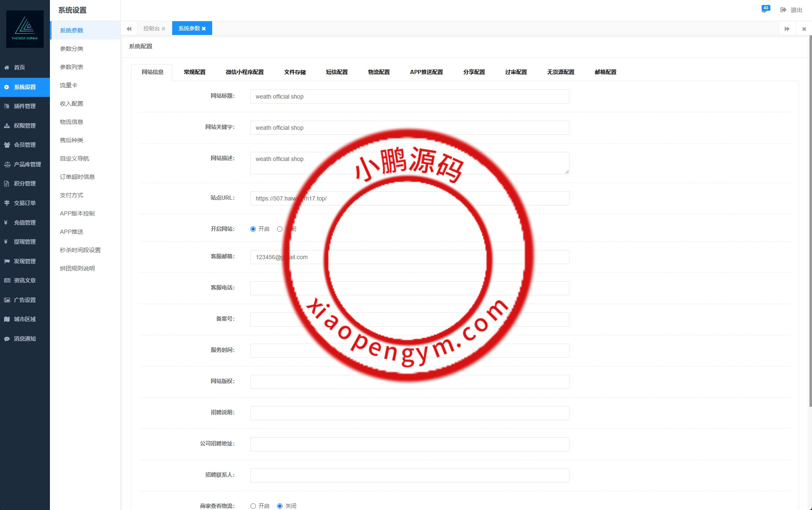Expand 权限管理 sidebar menu
812x510 pixels.
(x=25, y=126)
